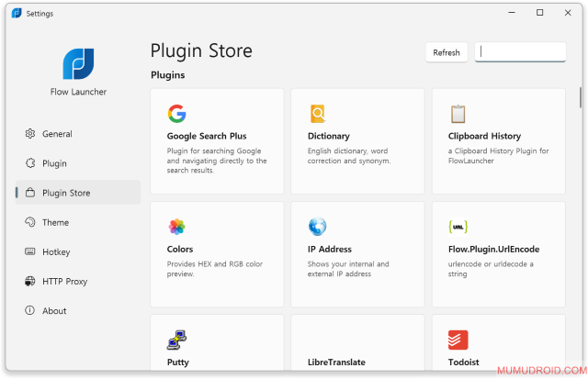The height and width of the screenshot is (379, 588).
Task: Select the Clipboard History plugin title
Action: 484,136
